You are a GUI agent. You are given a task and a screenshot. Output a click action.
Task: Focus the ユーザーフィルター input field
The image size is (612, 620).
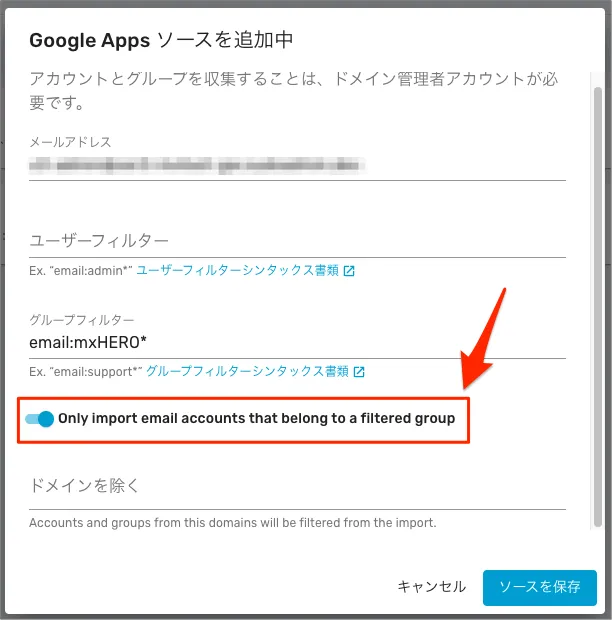point(297,241)
